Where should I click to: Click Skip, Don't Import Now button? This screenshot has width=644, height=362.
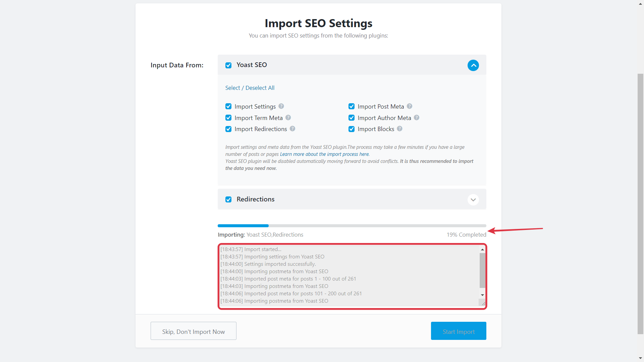194,331
